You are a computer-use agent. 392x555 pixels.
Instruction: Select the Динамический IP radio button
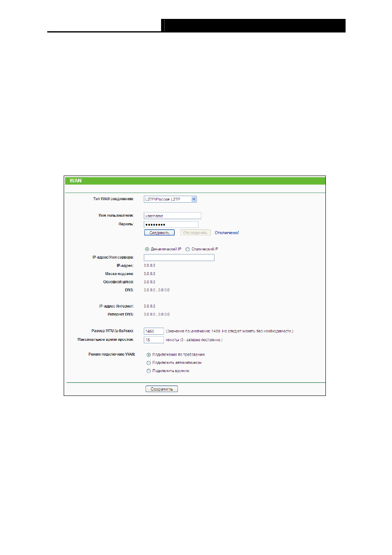[x=147, y=249]
